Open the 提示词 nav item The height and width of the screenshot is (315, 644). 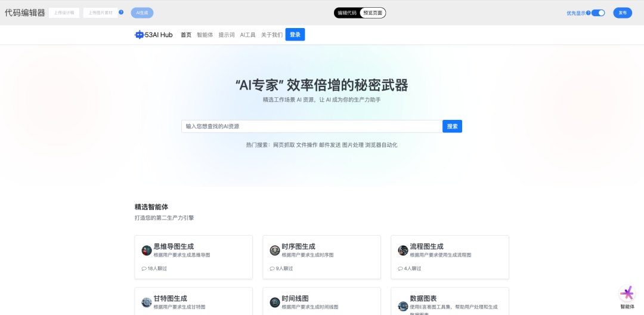click(227, 35)
